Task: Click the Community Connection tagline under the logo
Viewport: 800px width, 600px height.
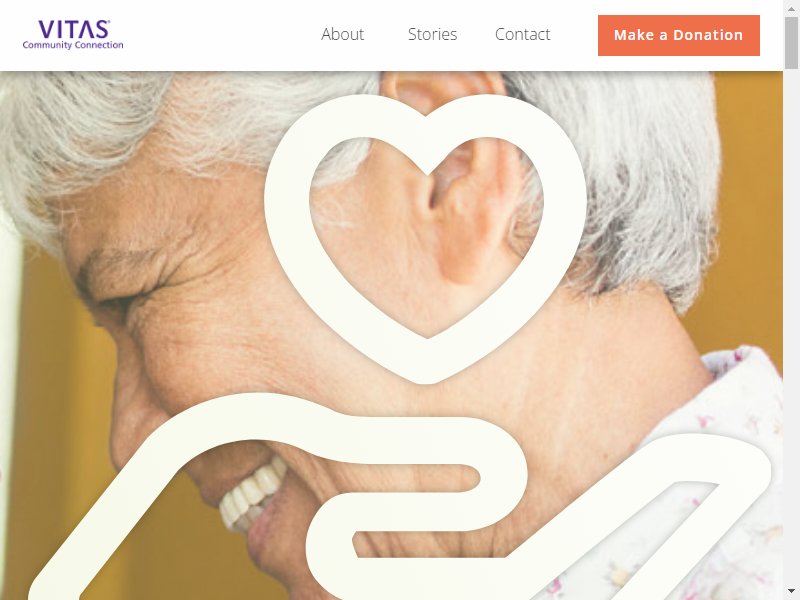Action: tap(73, 45)
